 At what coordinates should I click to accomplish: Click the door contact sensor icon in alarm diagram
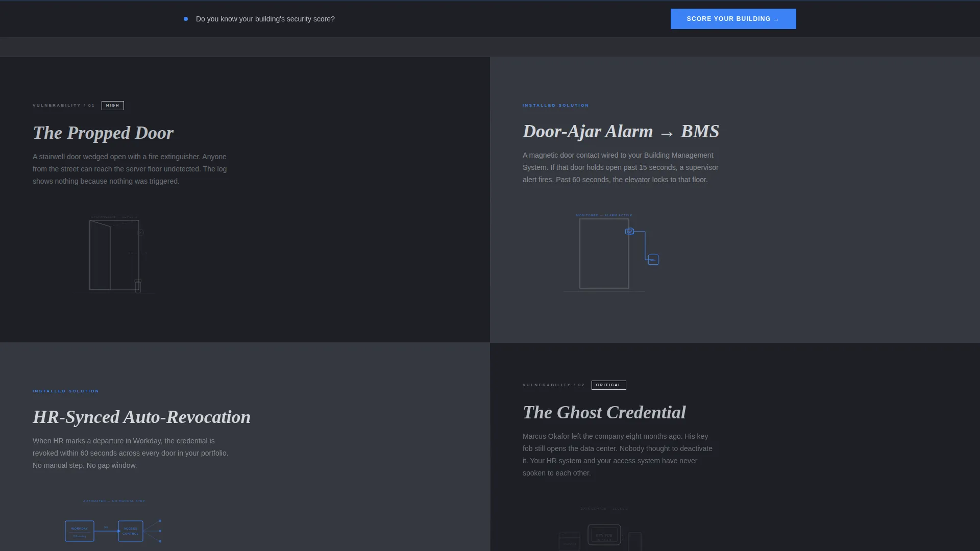pyautogui.click(x=630, y=232)
